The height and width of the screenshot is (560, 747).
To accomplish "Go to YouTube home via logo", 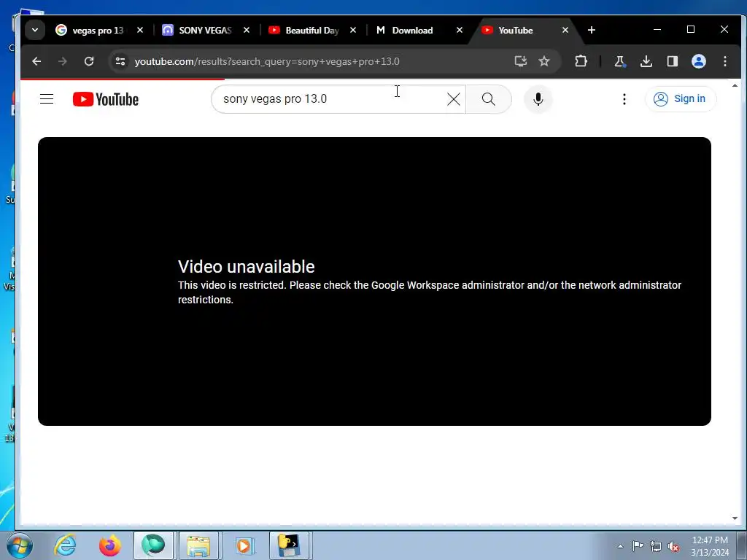I will pos(106,99).
